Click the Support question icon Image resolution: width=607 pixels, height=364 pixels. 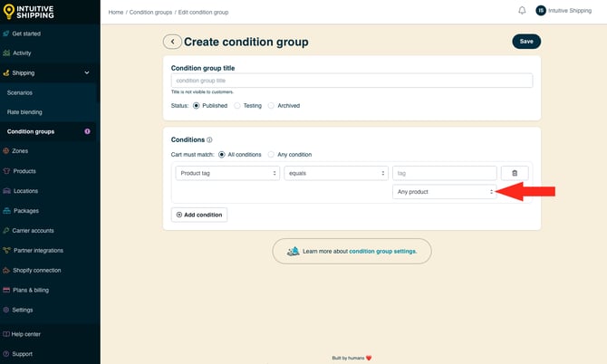(5, 353)
